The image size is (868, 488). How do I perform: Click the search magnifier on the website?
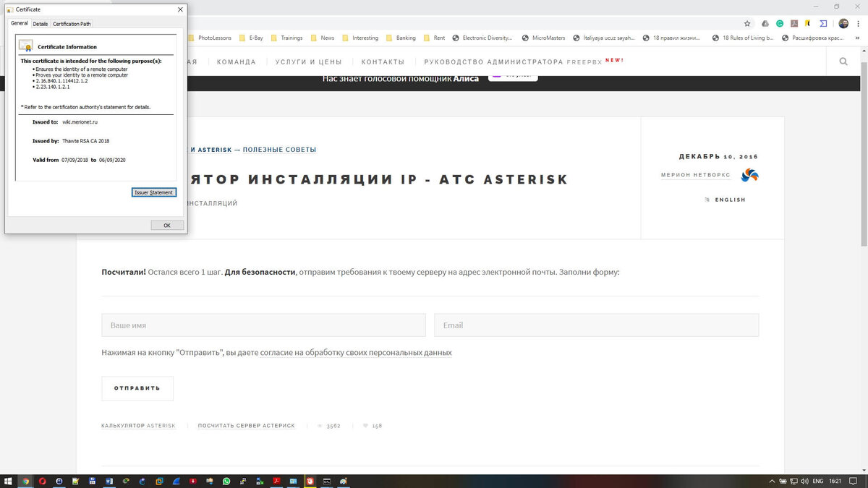[843, 61]
